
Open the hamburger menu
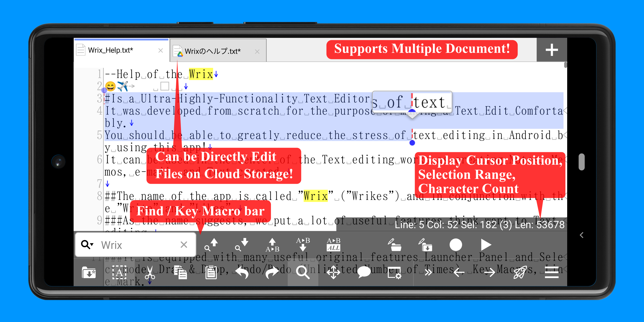(552, 272)
